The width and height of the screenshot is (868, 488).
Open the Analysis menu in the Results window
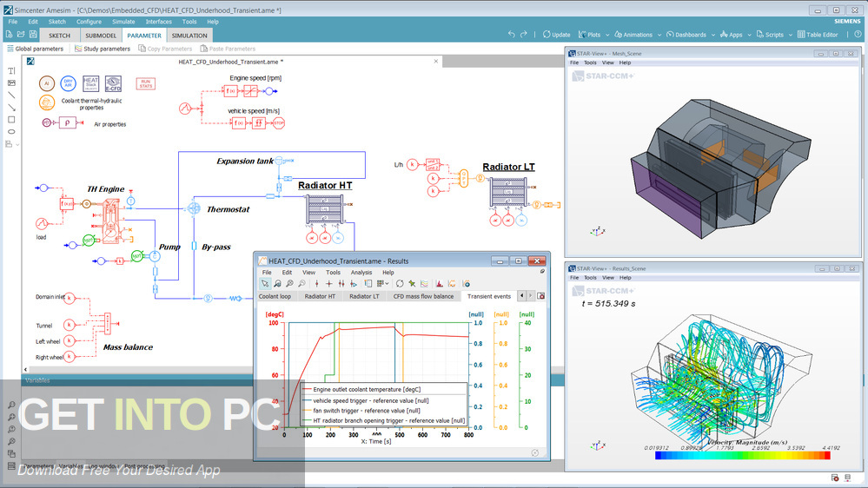pos(361,272)
